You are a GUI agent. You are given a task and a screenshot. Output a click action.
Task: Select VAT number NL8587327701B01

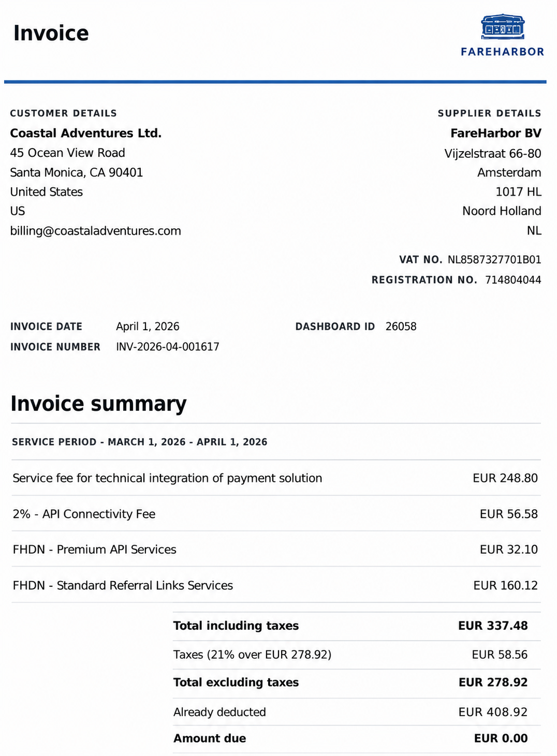tap(494, 260)
